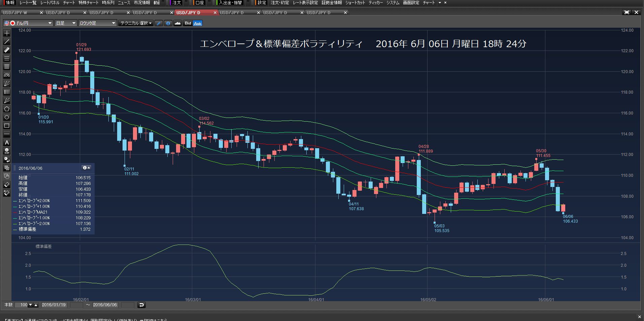The width and height of the screenshot is (644, 321).
Task: Open the 特殊チャート menu item
Action: pyautogui.click(x=89, y=3)
